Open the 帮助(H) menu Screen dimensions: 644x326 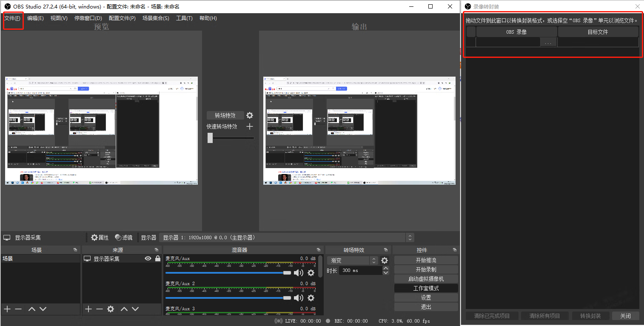(208, 18)
